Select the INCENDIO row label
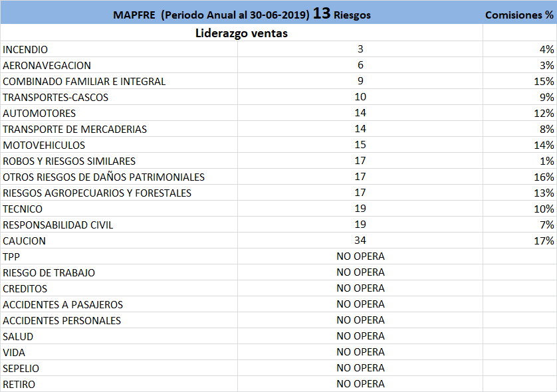Screen dimensions: 557x392 pyautogui.click(x=119, y=49)
